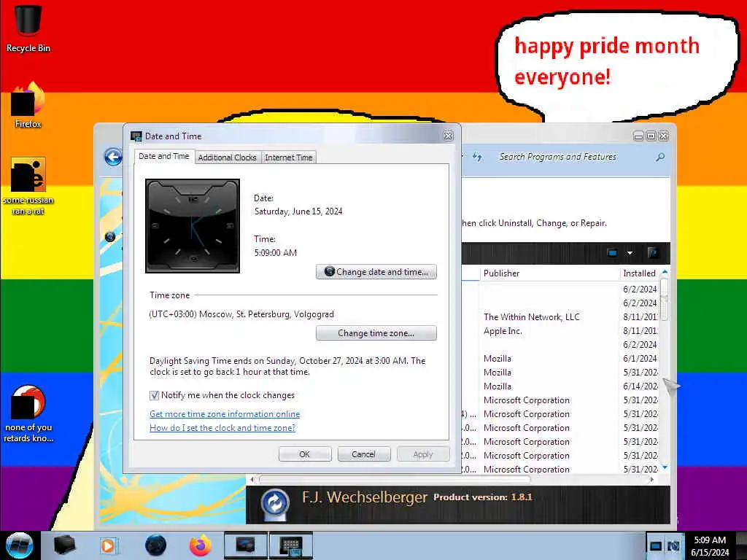747x560 pixels.
Task: Click the horizontal scrollbar left arrow
Action: click(x=252, y=480)
